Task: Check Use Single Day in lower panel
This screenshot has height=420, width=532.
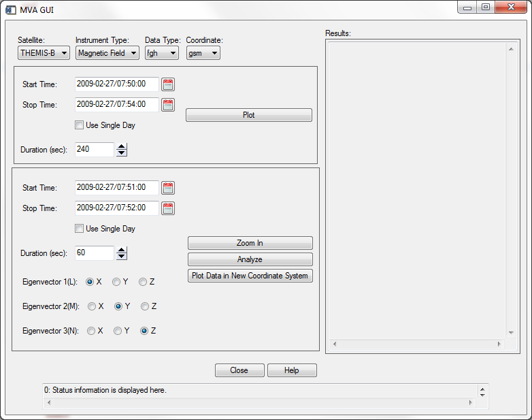Action: tap(80, 229)
